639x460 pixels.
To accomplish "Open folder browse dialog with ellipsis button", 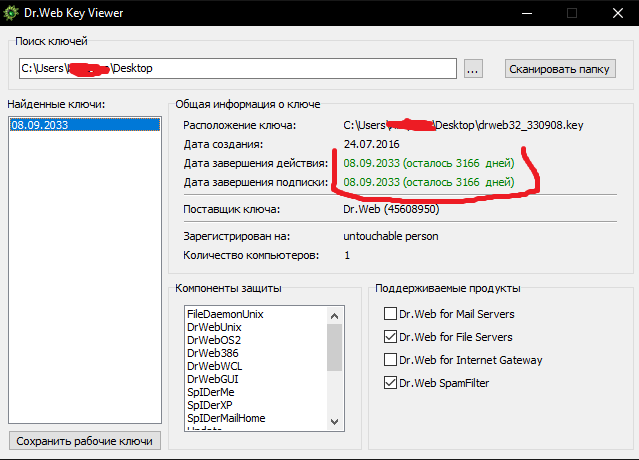I will point(473,68).
